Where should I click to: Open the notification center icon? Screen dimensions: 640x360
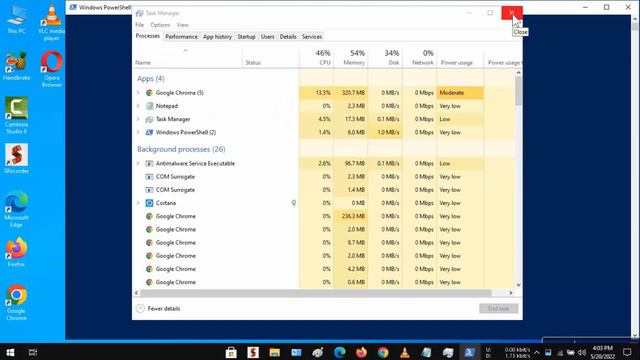(x=627, y=352)
